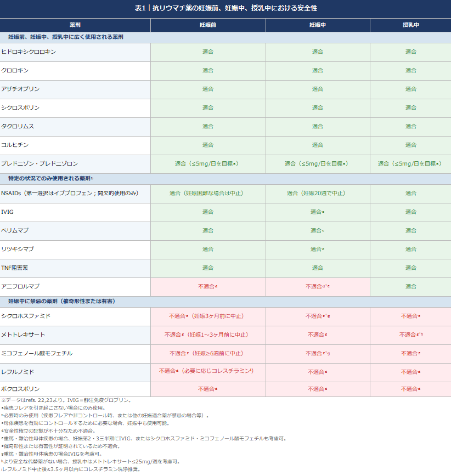Click the アザチオプリン row label
The image size is (451, 476).
[20, 89]
